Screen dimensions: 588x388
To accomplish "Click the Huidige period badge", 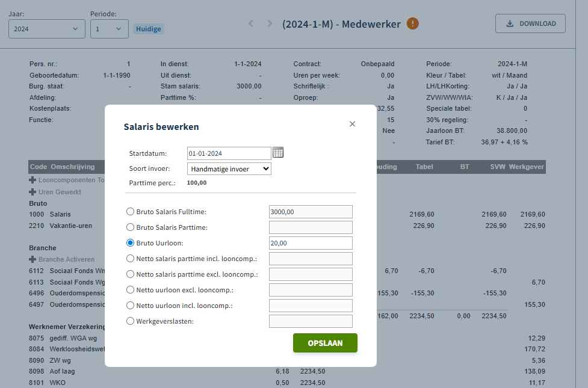I will pyautogui.click(x=149, y=29).
